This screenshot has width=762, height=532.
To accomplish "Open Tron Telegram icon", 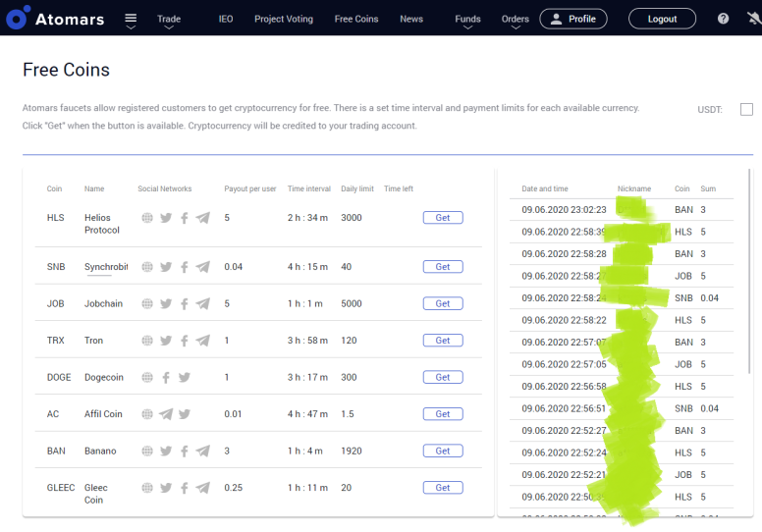I will tap(203, 341).
